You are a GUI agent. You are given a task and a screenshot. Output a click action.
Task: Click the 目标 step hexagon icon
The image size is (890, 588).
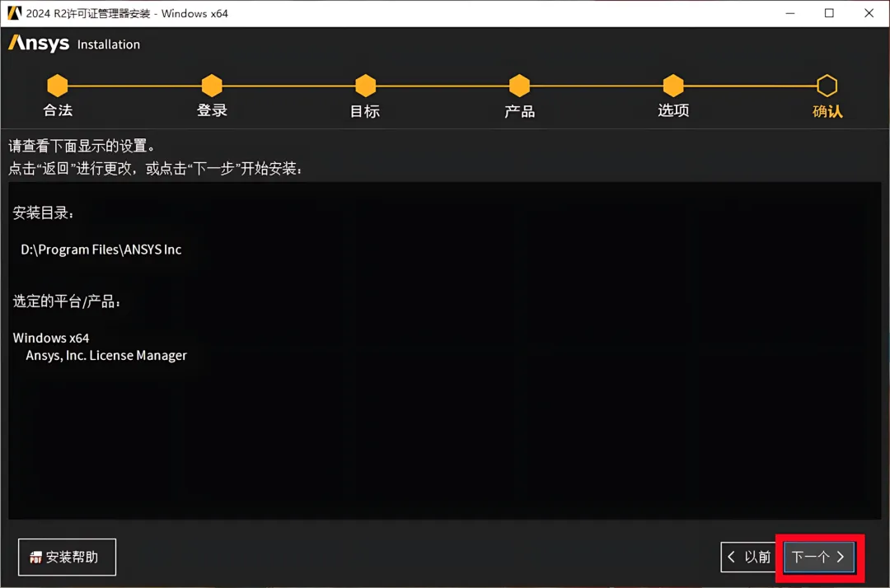(366, 86)
